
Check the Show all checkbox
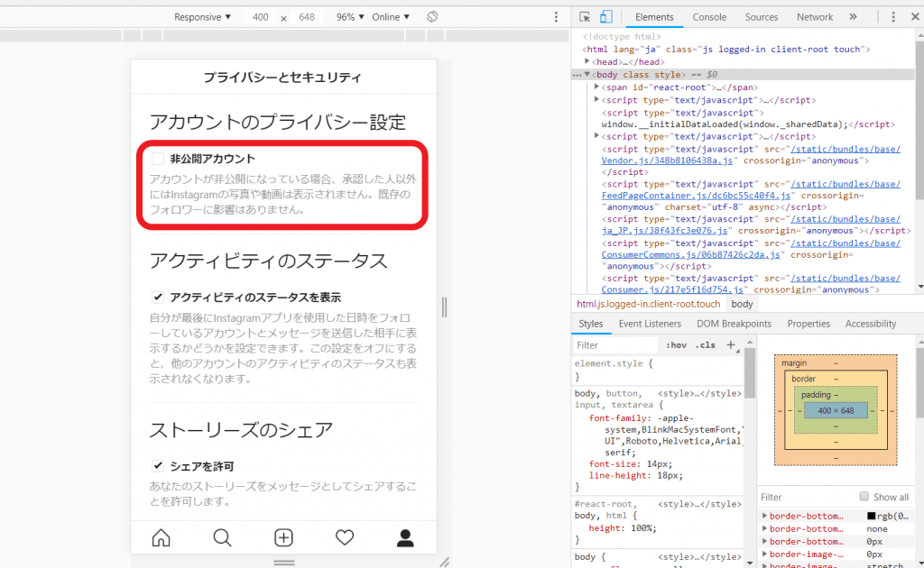(x=864, y=497)
